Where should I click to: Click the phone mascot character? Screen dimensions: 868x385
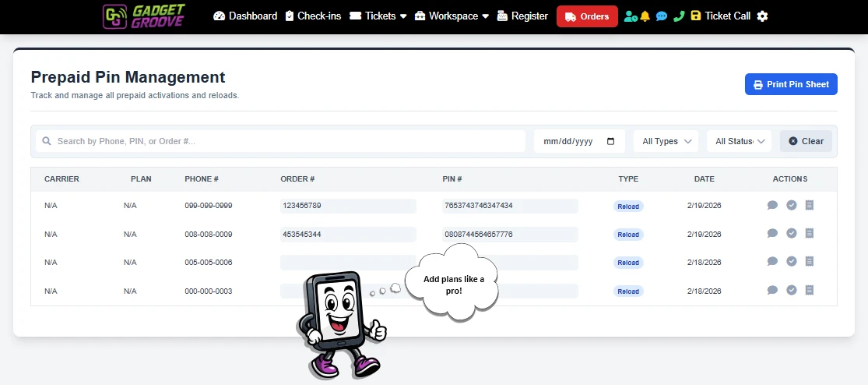[342, 324]
